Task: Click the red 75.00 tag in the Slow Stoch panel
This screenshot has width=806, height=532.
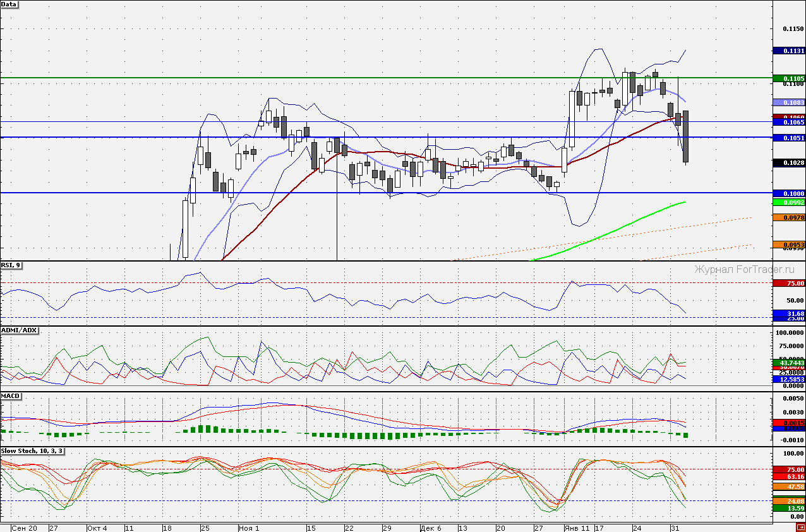Action: pos(789,469)
